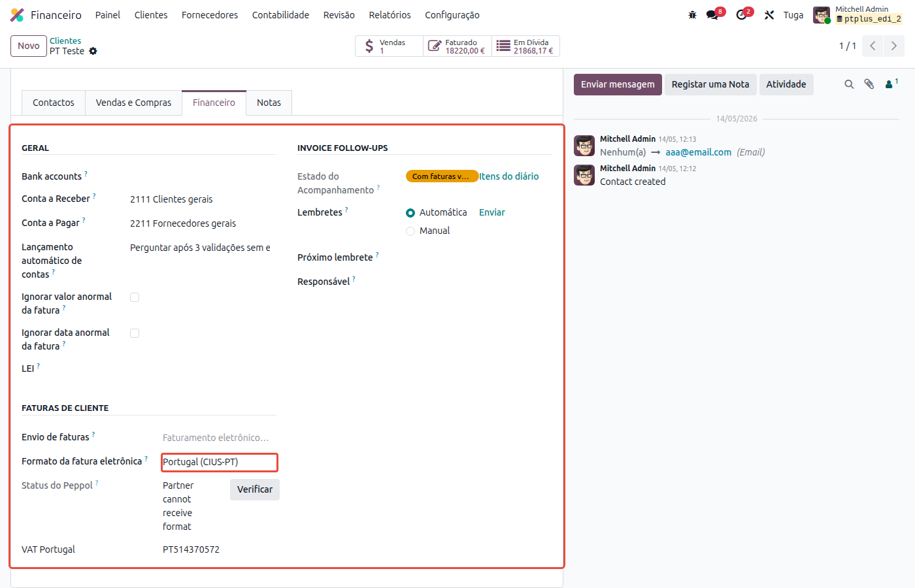Screen dimensions: 915x588
Task: Go to the next record arrow
Action: tap(894, 46)
